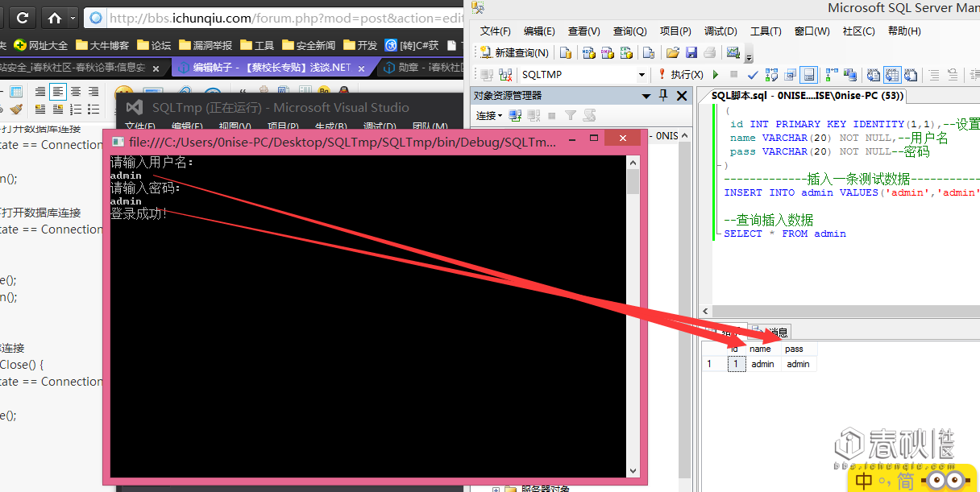980x492 pixels.
Task: Open the Connect (连接) dropdown in Object Explorer
Action: coord(489,116)
